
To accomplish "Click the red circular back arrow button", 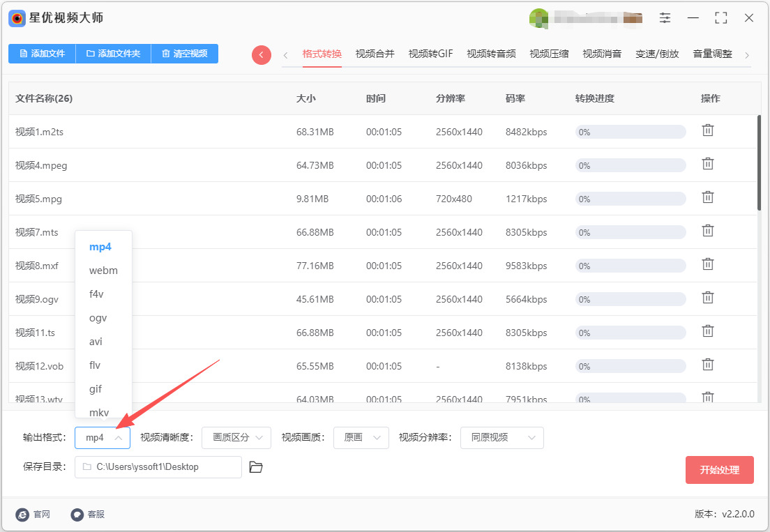I will (262, 55).
